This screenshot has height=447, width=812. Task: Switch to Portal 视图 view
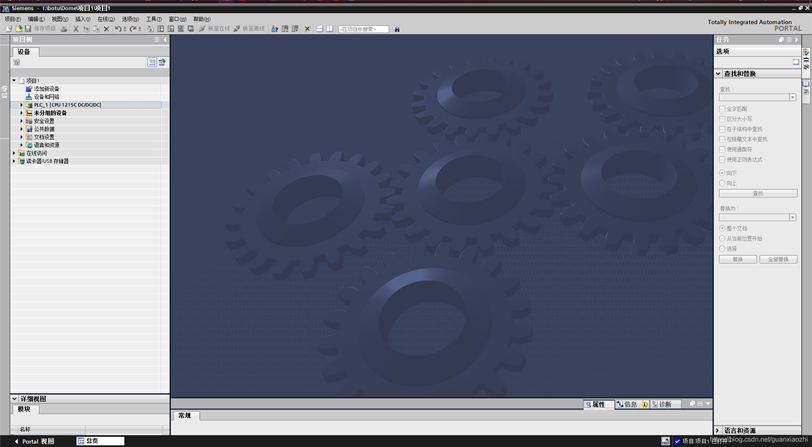click(x=34, y=441)
